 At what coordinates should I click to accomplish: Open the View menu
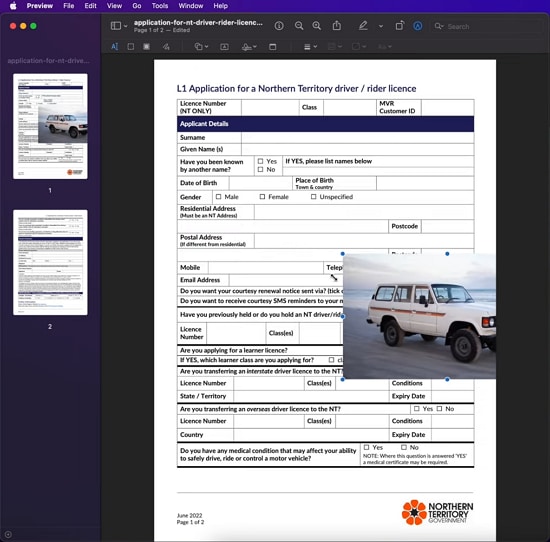click(x=114, y=6)
